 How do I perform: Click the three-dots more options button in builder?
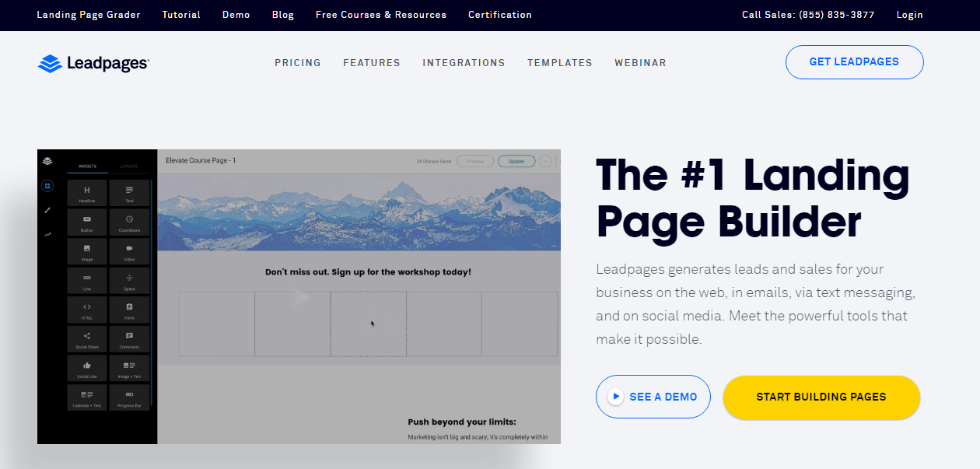pyautogui.click(x=544, y=161)
